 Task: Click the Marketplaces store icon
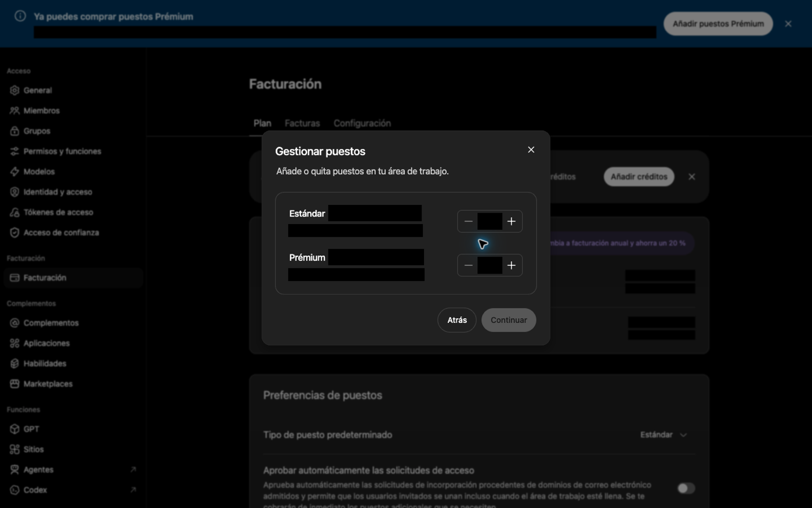click(x=14, y=384)
